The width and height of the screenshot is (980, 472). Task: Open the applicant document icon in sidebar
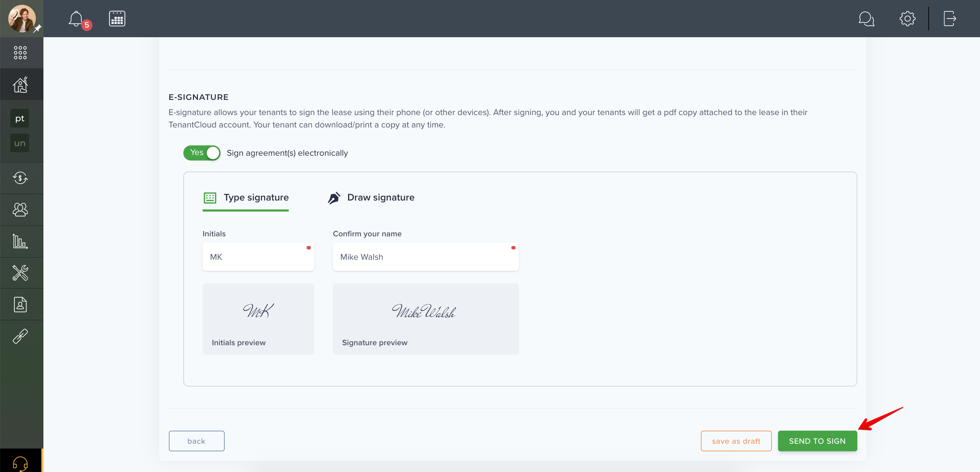coord(20,304)
